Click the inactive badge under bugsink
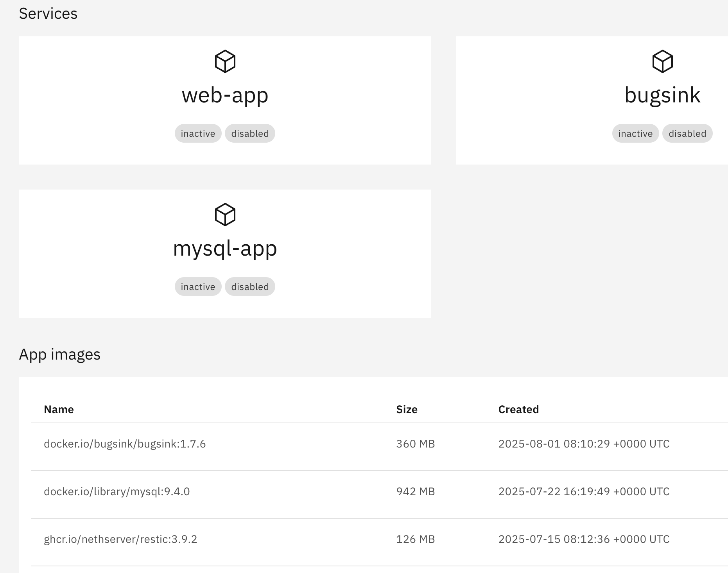Viewport: 728px width, 573px height. tap(635, 134)
